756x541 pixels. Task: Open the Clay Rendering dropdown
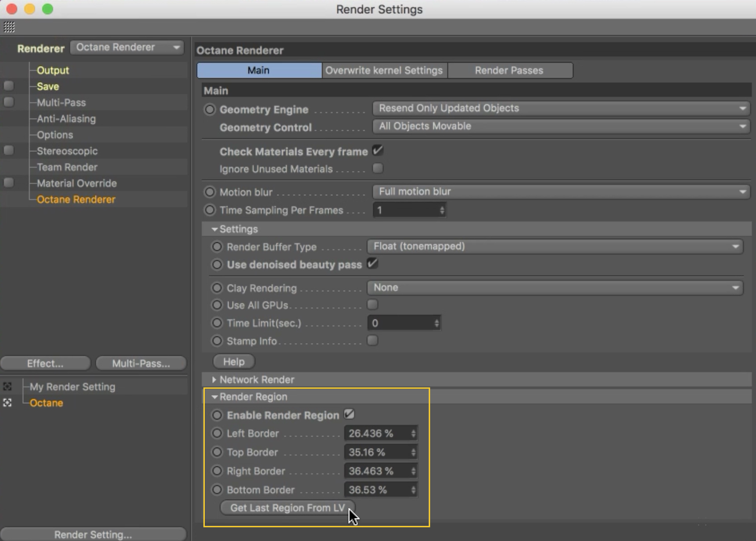(x=555, y=288)
